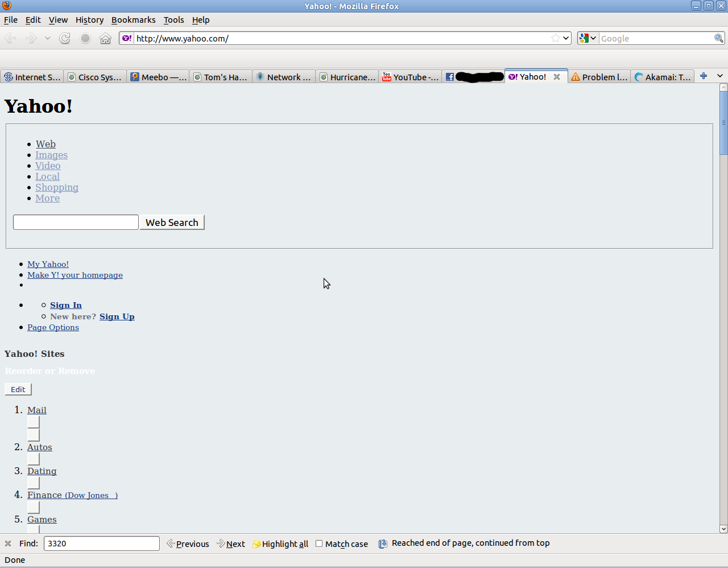Click the Sign In link
Image resolution: width=728 pixels, height=568 pixels.
[66, 305]
